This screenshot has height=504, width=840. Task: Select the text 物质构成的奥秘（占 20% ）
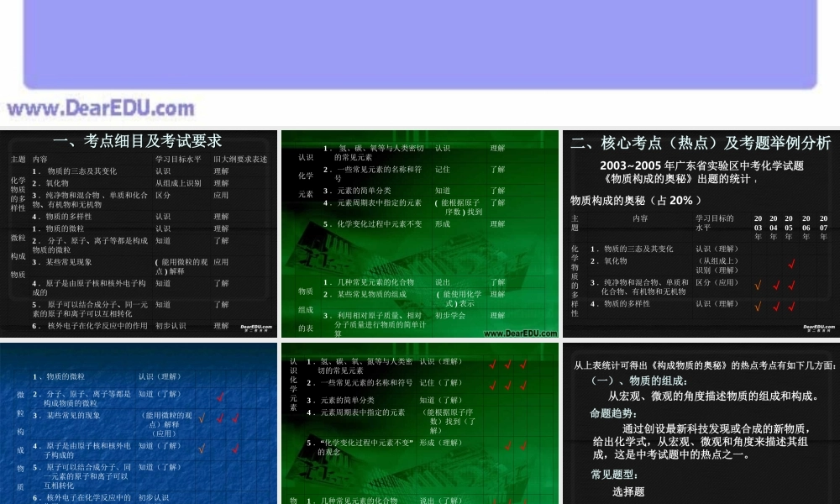(x=636, y=200)
